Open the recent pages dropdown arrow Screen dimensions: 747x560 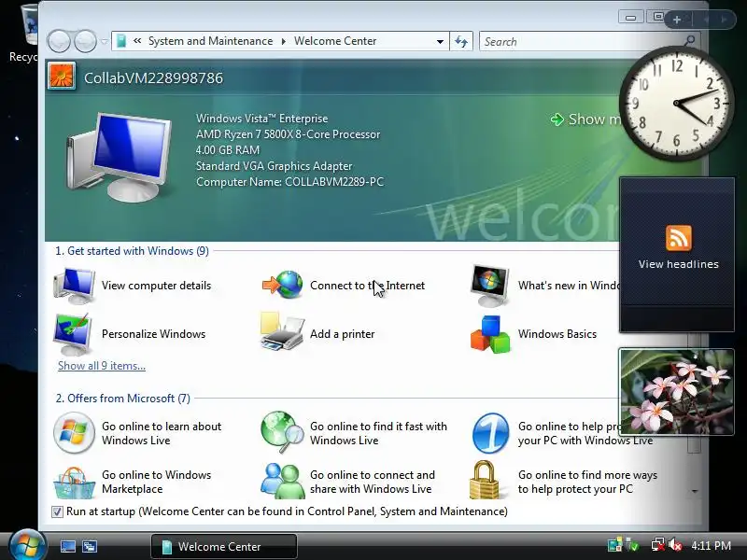(105, 41)
